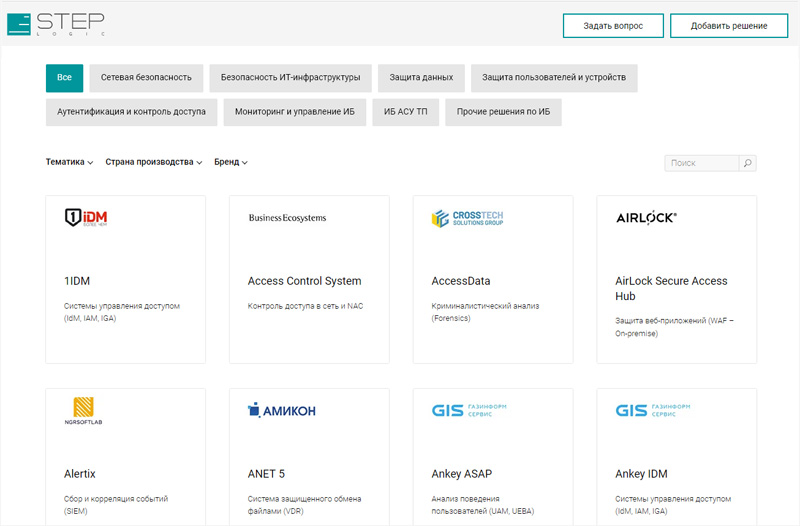Click 'Защита веб-приложений (WAF – On-premise)' text
The height and width of the screenshot is (526, 800).
[x=674, y=327]
